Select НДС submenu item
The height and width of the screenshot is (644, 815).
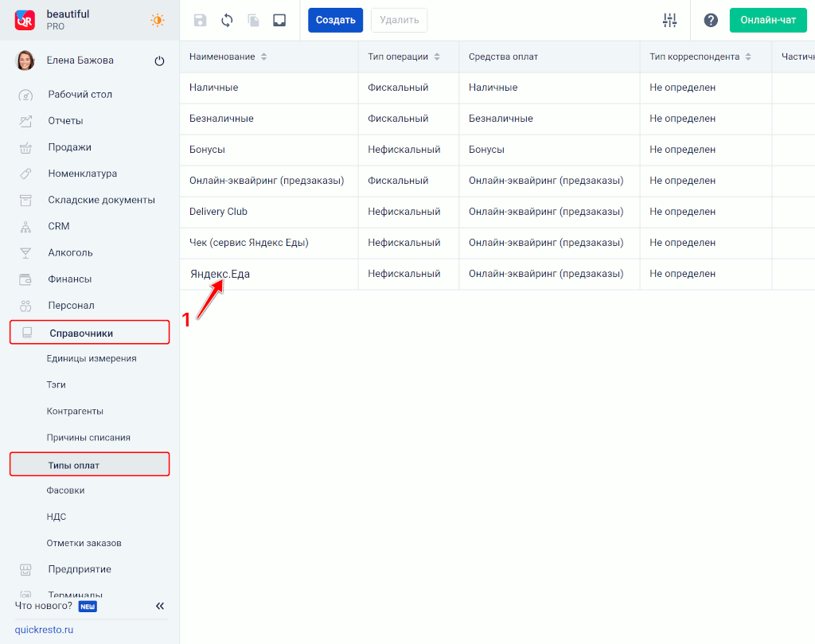click(57, 517)
